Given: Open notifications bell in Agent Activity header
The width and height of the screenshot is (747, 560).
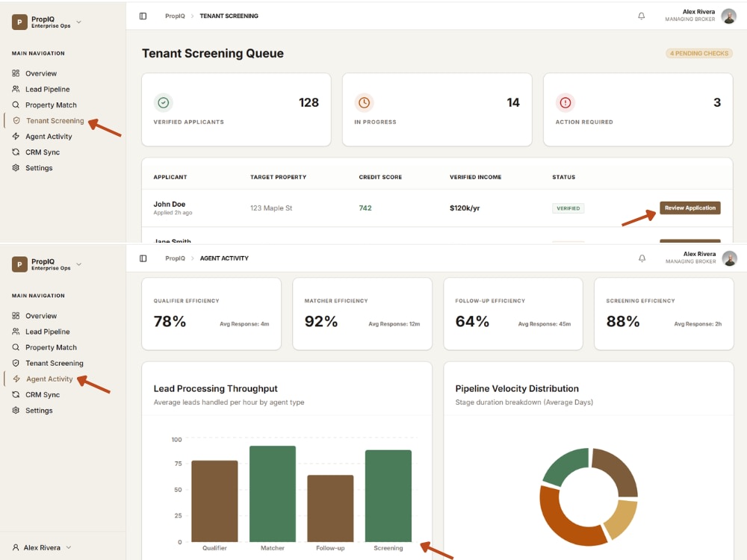Looking at the screenshot, I should click(642, 258).
